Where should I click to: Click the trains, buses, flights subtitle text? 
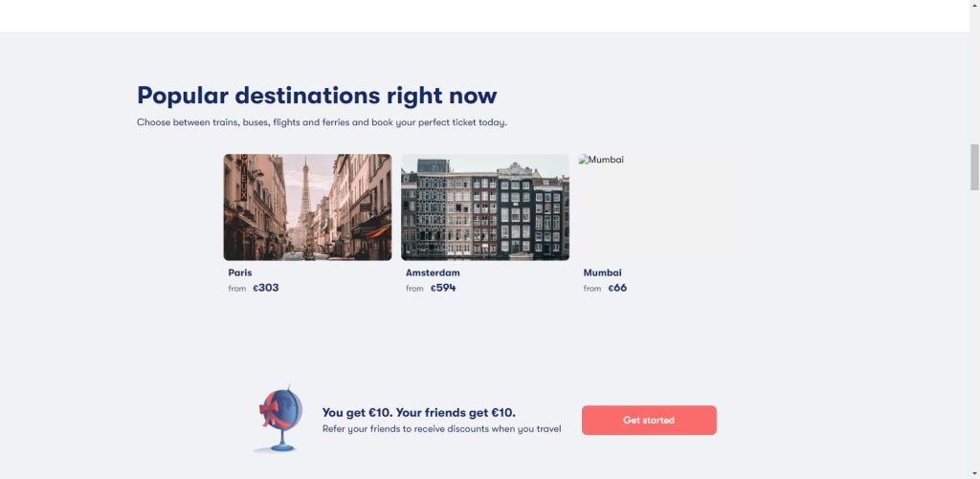tap(322, 122)
